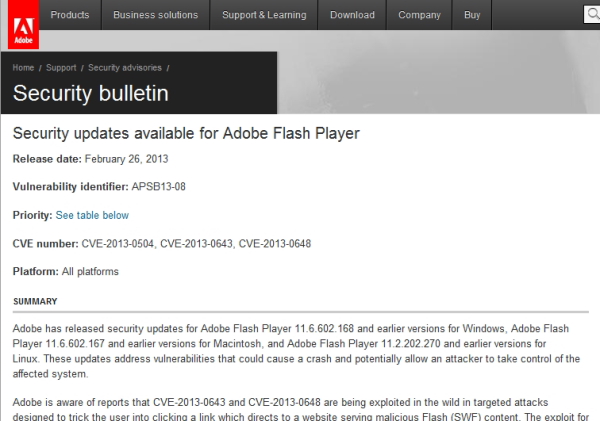Click the 'All platforms' text
600x421 pixels.
pos(90,271)
